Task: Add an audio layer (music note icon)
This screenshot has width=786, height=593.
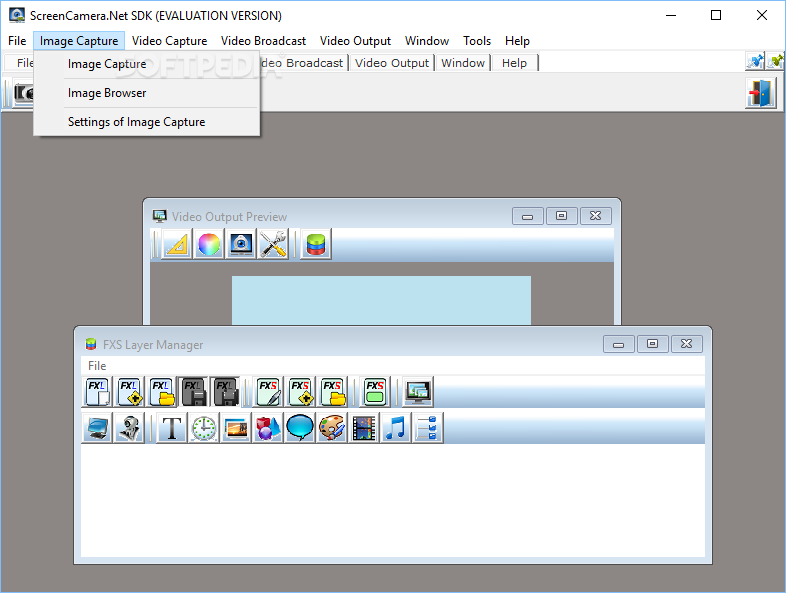Action: (396, 428)
